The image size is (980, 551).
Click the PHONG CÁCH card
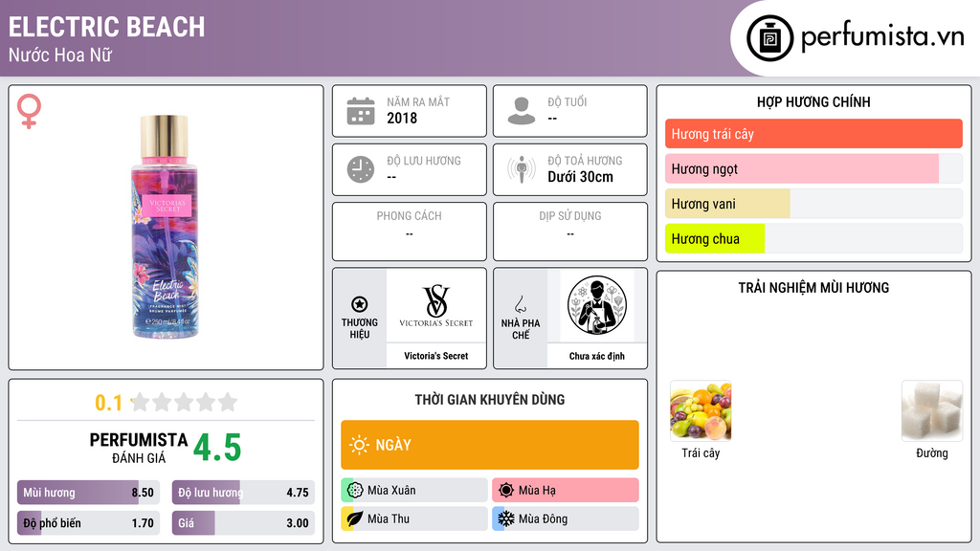pos(410,231)
